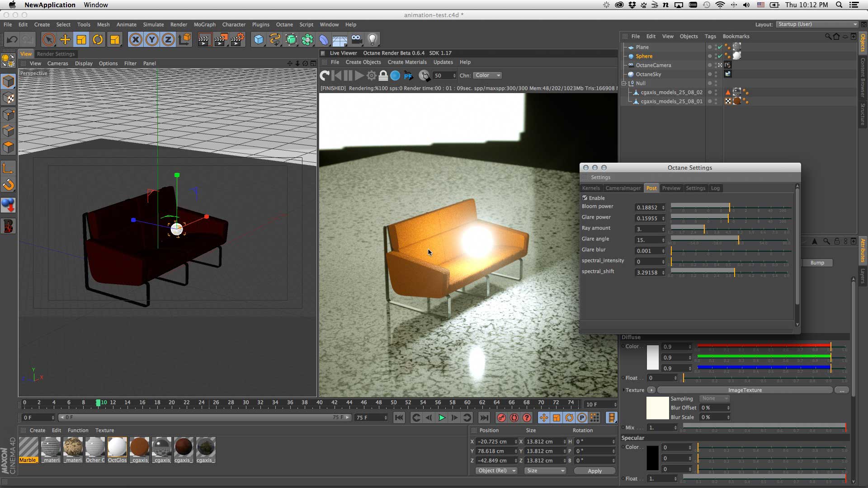The image size is (868, 488).
Task: Open the MoGraph menu
Action: coord(204,24)
